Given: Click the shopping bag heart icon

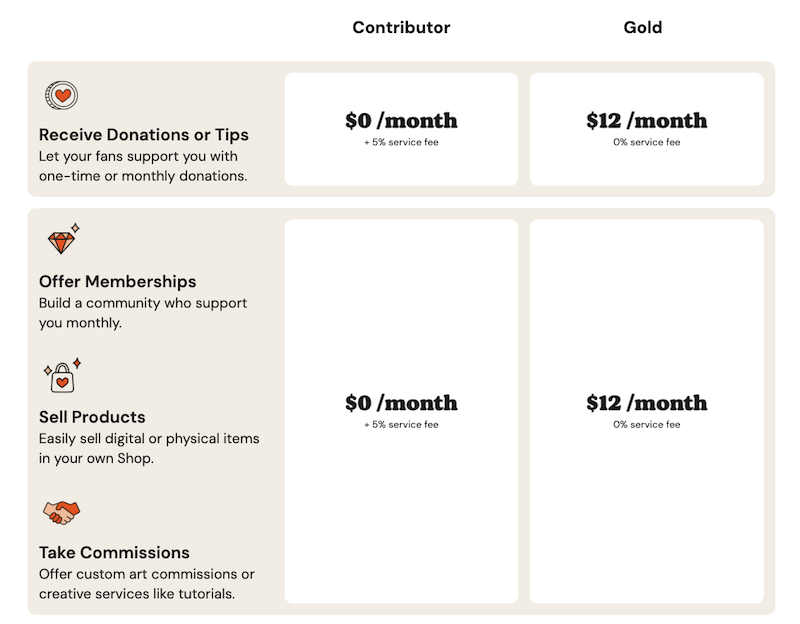Looking at the screenshot, I should point(62,376).
